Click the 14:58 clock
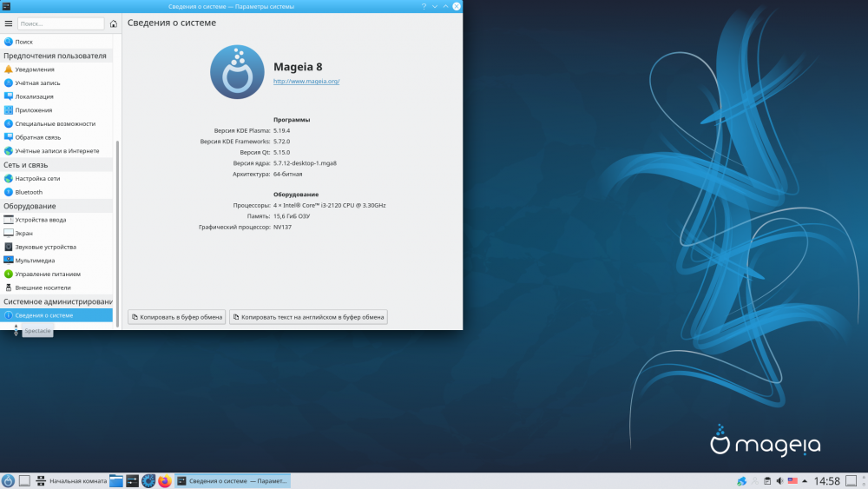Image resolution: width=868 pixels, height=489 pixels. pyautogui.click(x=827, y=480)
